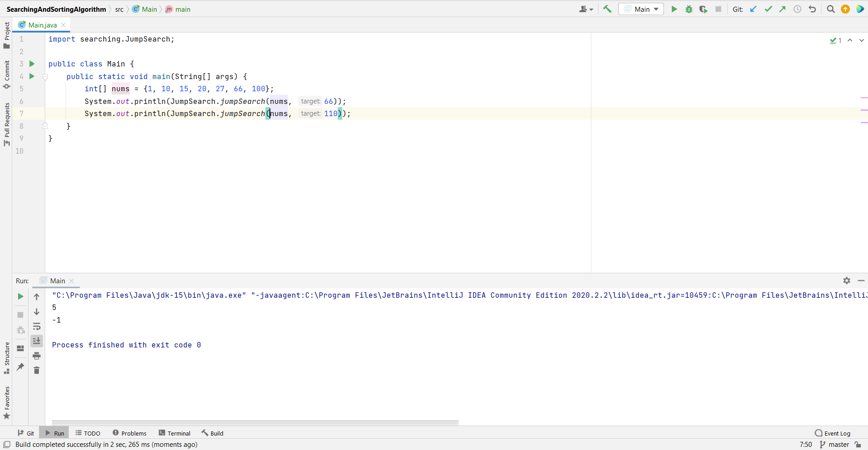The image size is (868, 450).
Task: Push commits using the Git green arrow
Action: click(x=783, y=9)
